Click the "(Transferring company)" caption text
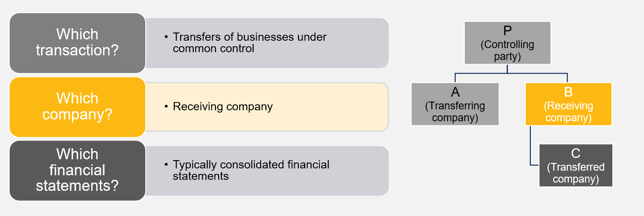The height and width of the screenshot is (216, 644). pos(455,111)
